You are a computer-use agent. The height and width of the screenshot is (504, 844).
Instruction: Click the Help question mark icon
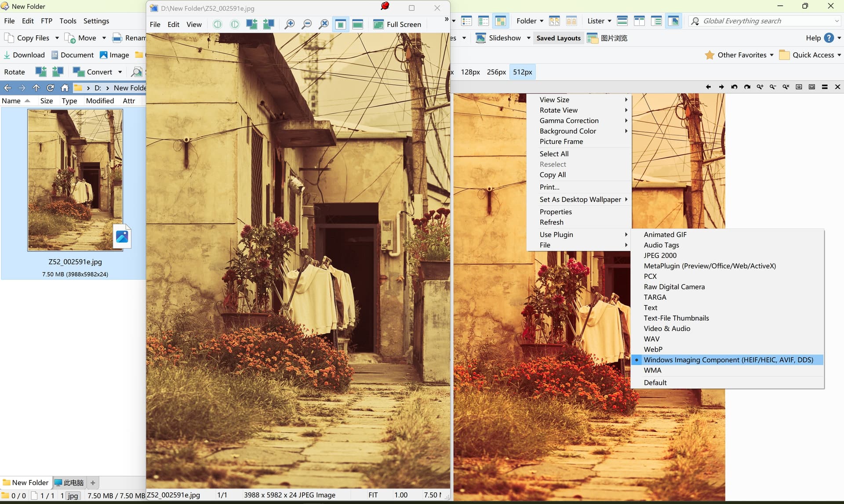click(x=829, y=38)
